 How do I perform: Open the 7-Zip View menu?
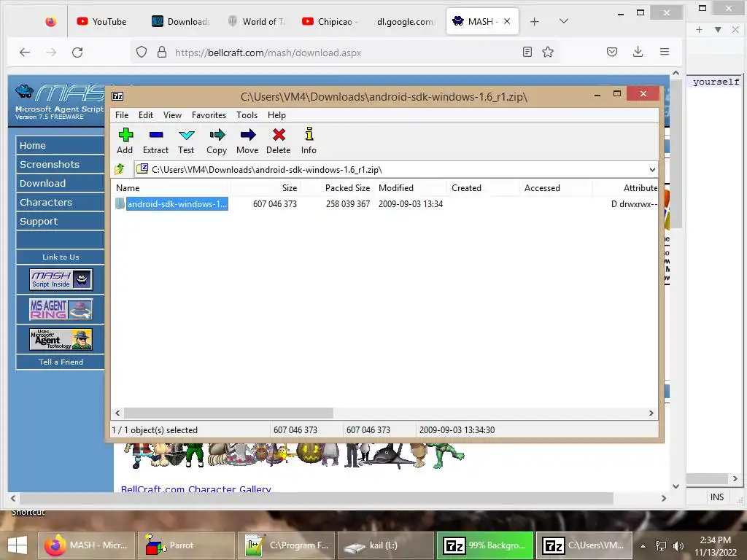(172, 115)
